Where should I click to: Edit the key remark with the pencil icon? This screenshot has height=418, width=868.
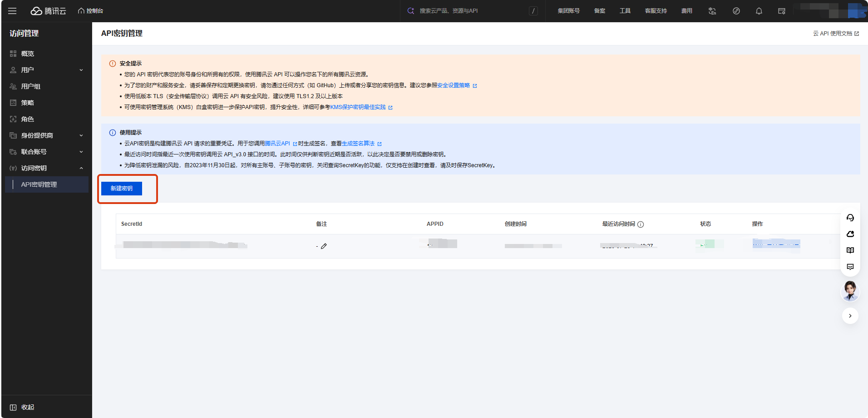pos(324,246)
